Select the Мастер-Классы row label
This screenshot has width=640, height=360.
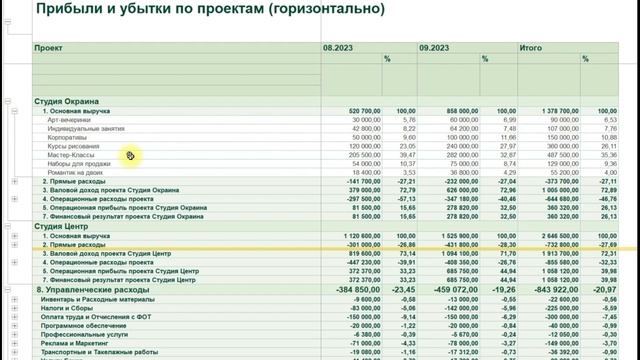pos(71,155)
